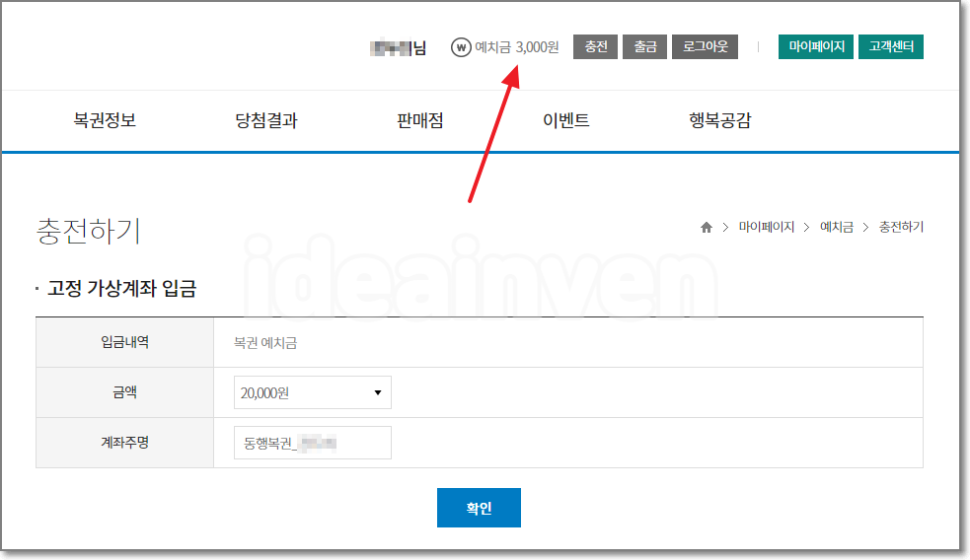
Task: Click the 마이페이지 breadcrumb link
Action: click(x=767, y=227)
